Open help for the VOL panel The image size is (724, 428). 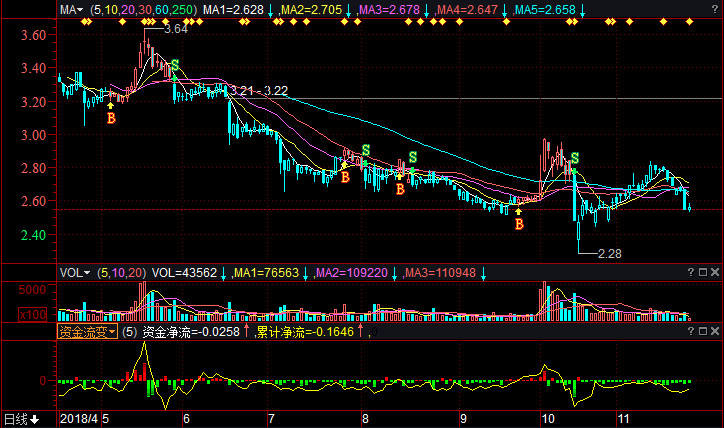[x=691, y=272]
